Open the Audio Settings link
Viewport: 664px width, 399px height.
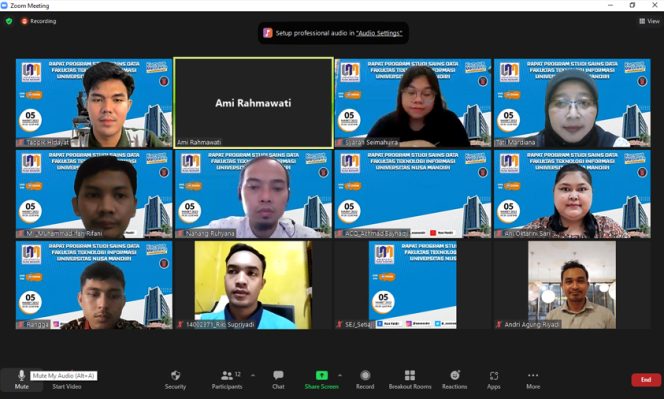tap(379, 33)
